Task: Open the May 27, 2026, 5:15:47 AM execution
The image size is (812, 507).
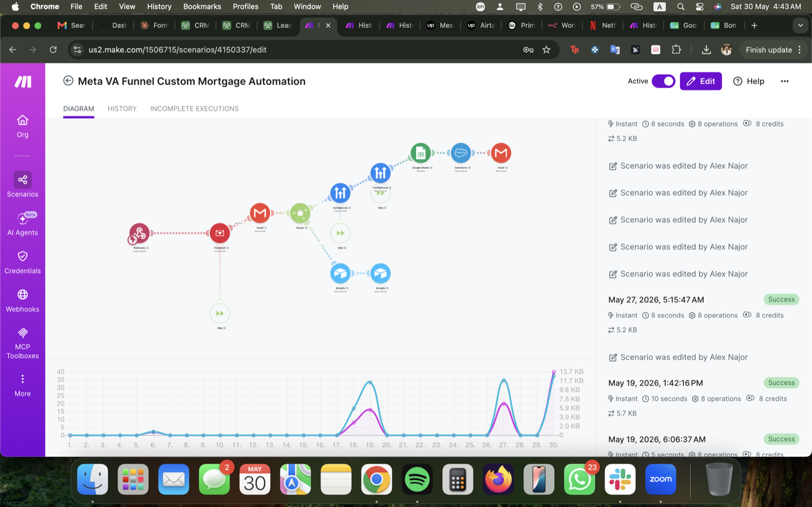Action: tap(656, 300)
